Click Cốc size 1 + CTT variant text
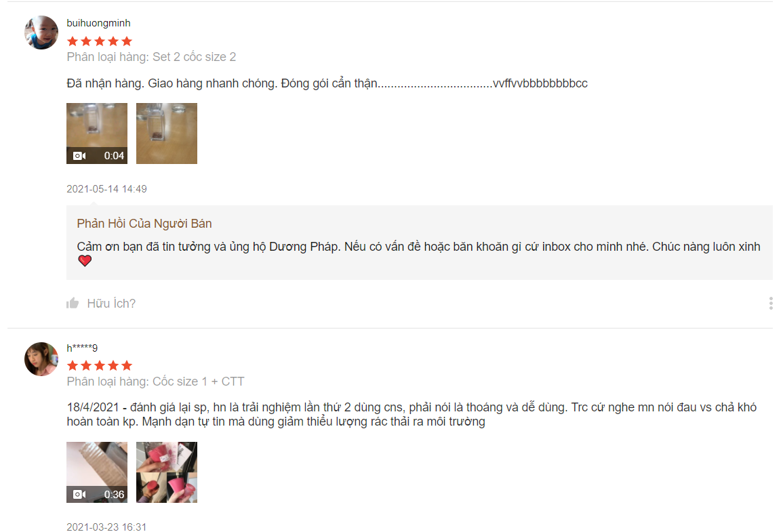This screenshot has width=783, height=532. point(198,382)
